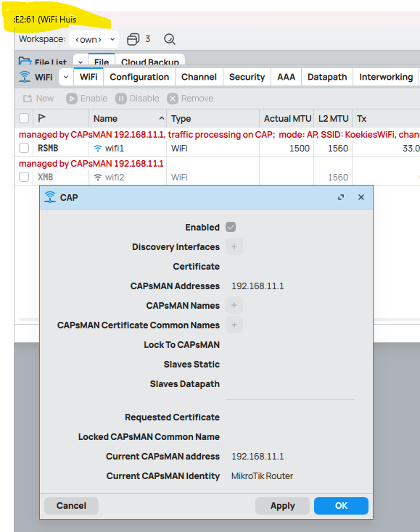420x532 pixels.
Task: Click the Enable toolbar button
Action: [x=87, y=99]
